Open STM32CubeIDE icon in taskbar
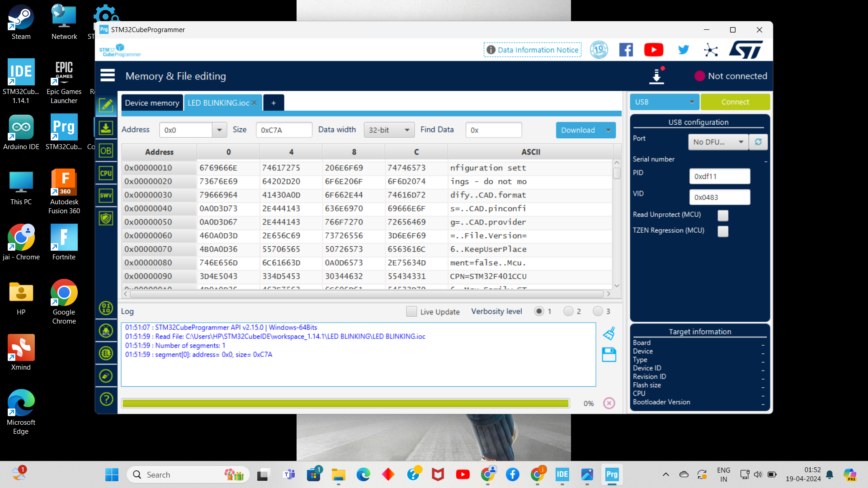This screenshot has width=868, height=488. [x=562, y=474]
